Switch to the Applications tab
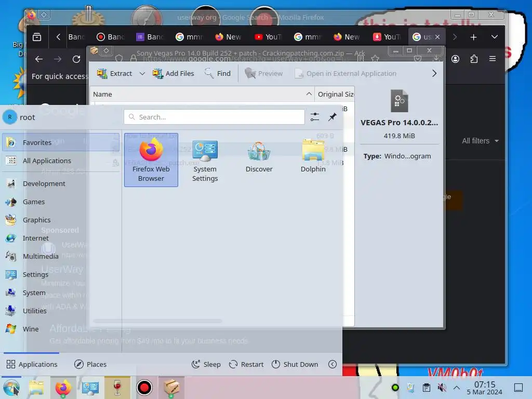This screenshot has width=532, height=399. click(x=32, y=364)
